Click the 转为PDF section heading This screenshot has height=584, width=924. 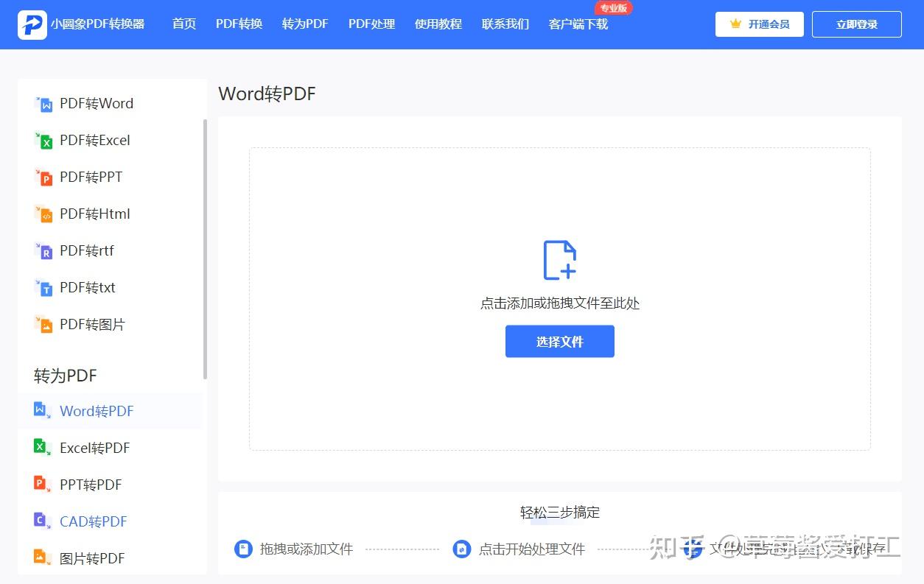66,376
